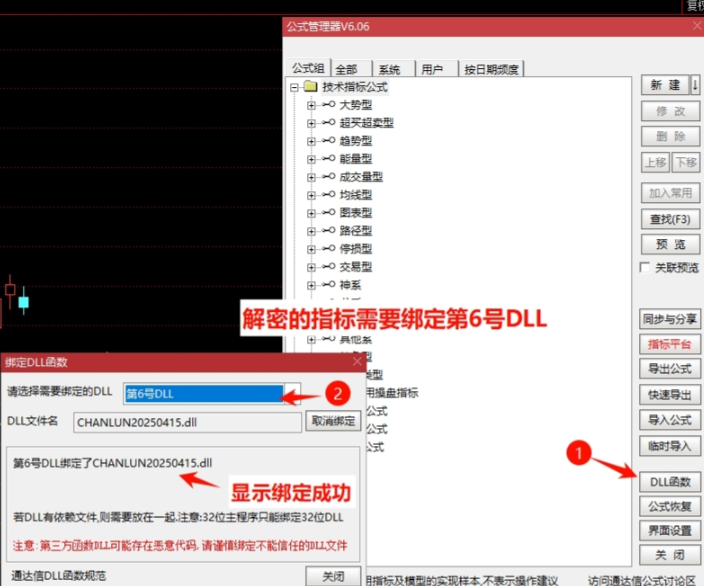Expand the 趋势型 tree node
This screenshot has width=704, height=586.
point(311,141)
